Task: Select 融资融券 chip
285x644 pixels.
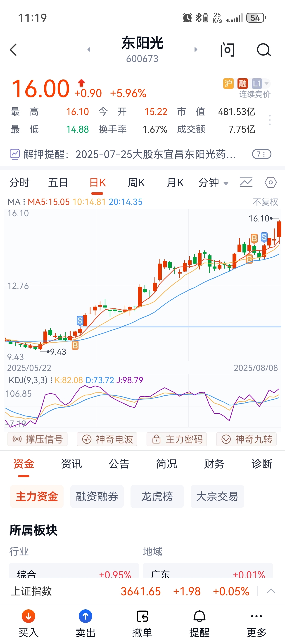Action: (97, 497)
